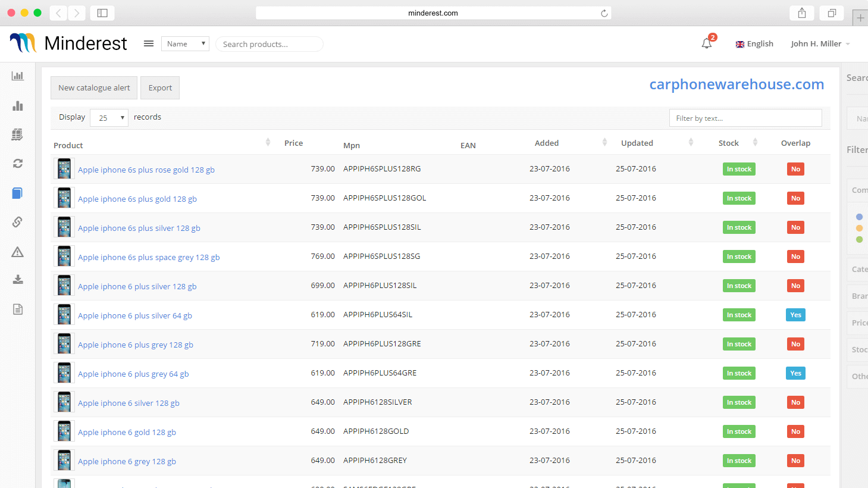Open Apple iphone 6 plus silver 128 gb

[137, 286]
